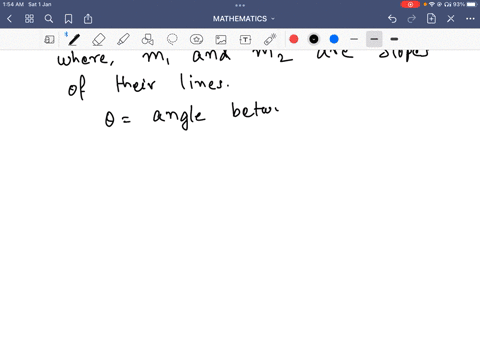Open the more options ellipsis menu
The height and width of the screenshot is (360, 480).
(x=470, y=19)
